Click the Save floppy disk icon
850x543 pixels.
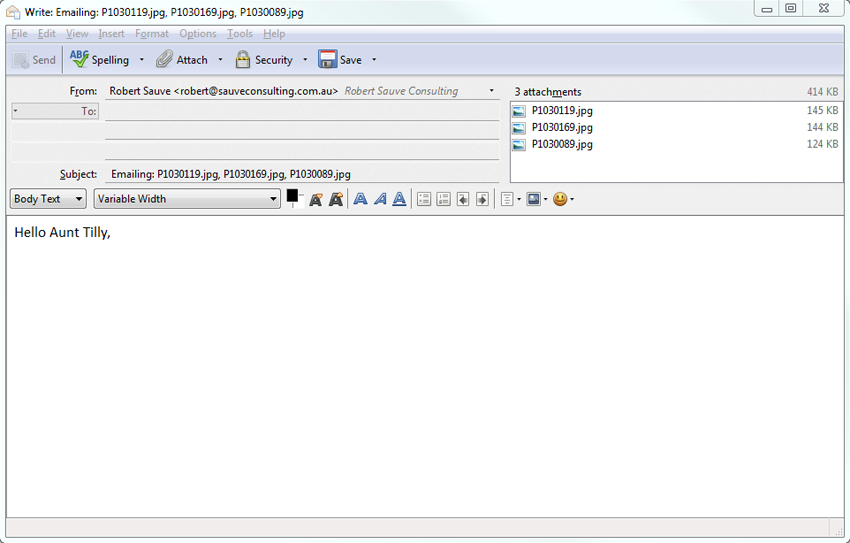pyautogui.click(x=328, y=60)
